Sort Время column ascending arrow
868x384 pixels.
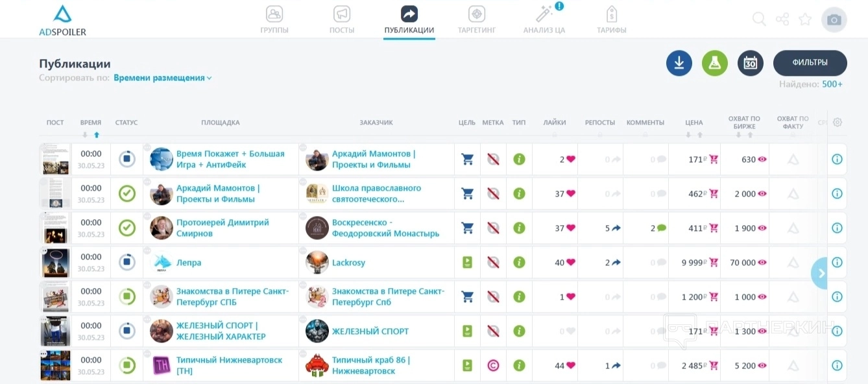click(x=97, y=135)
